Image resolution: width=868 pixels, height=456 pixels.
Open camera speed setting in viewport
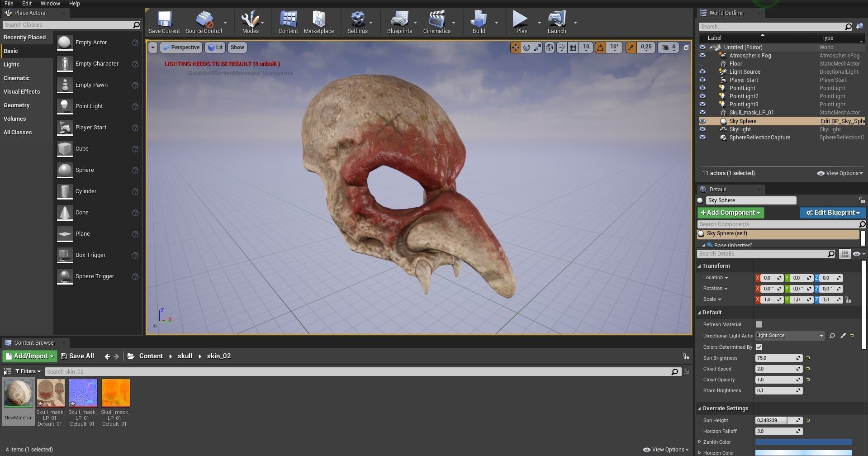(x=669, y=47)
